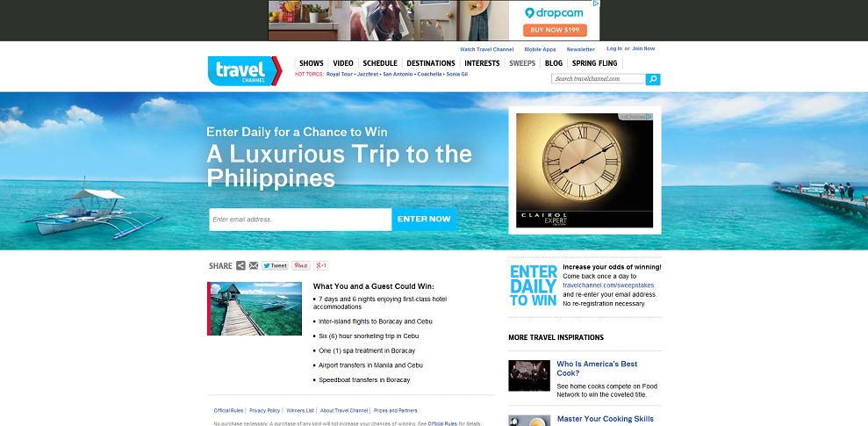
Task: Click the Google +1 button
Action: pyautogui.click(x=321, y=266)
